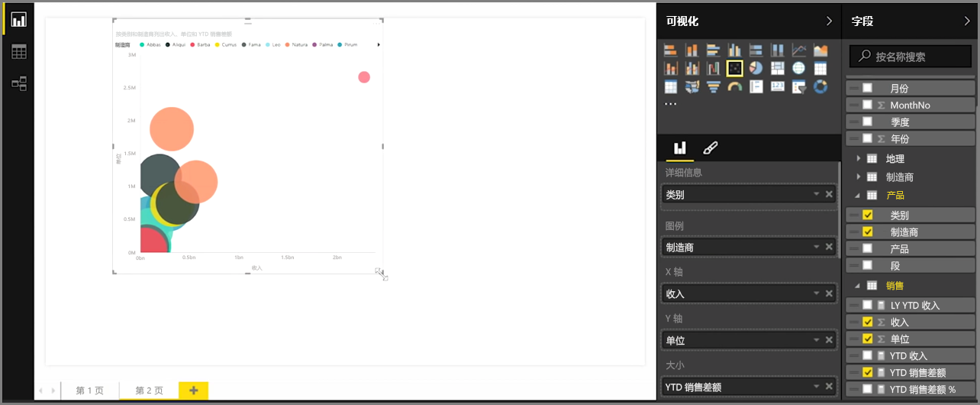Collapse the 字段 pane with its chevron
Viewport: 980px width, 405px height.
(967, 21)
